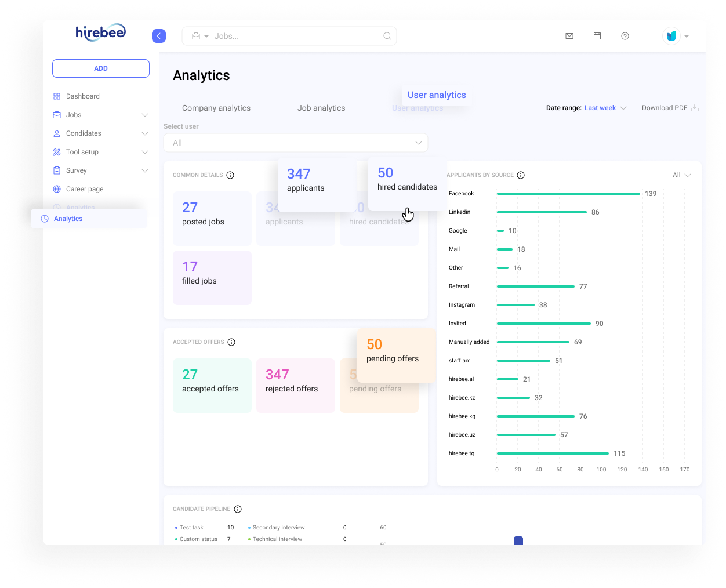This screenshot has width=726, height=588.
Task: Click the info icon next to COMMON DETAILS
Action: tap(230, 175)
